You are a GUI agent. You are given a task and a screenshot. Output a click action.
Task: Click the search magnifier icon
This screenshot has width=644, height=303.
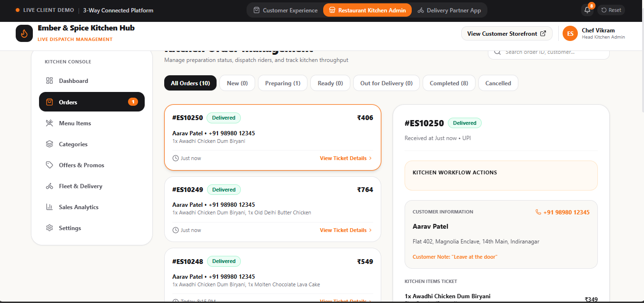point(497,52)
